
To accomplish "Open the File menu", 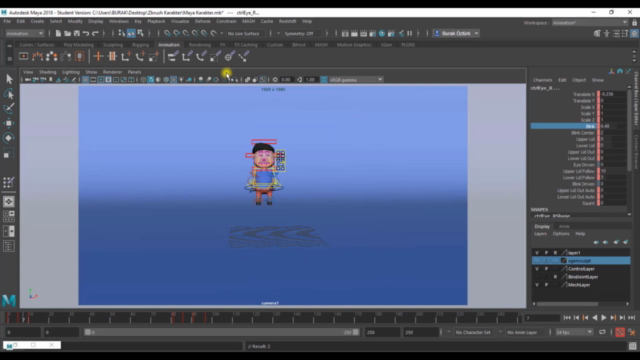I will [x=7, y=21].
